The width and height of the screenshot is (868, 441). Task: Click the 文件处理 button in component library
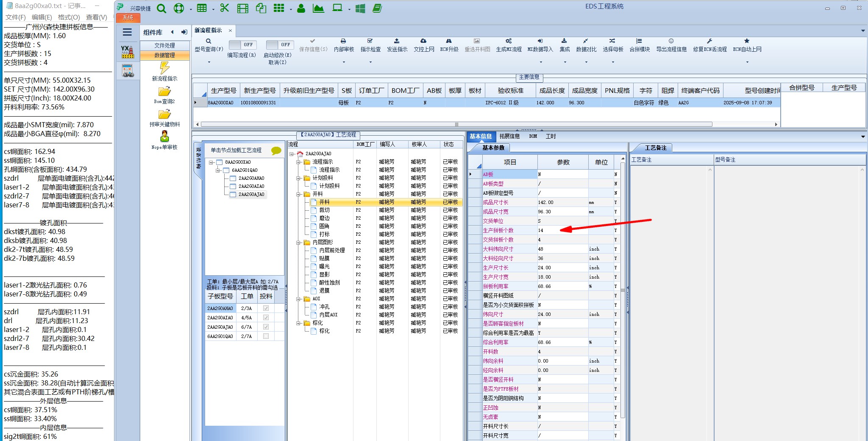click(x=164, y=45)
